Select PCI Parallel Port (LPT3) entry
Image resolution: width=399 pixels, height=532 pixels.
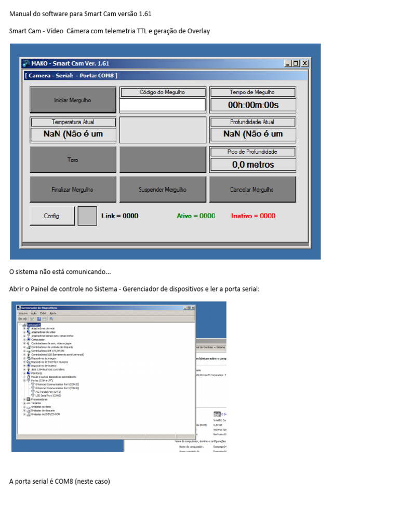pyautogui.click(x=48, y=392)
